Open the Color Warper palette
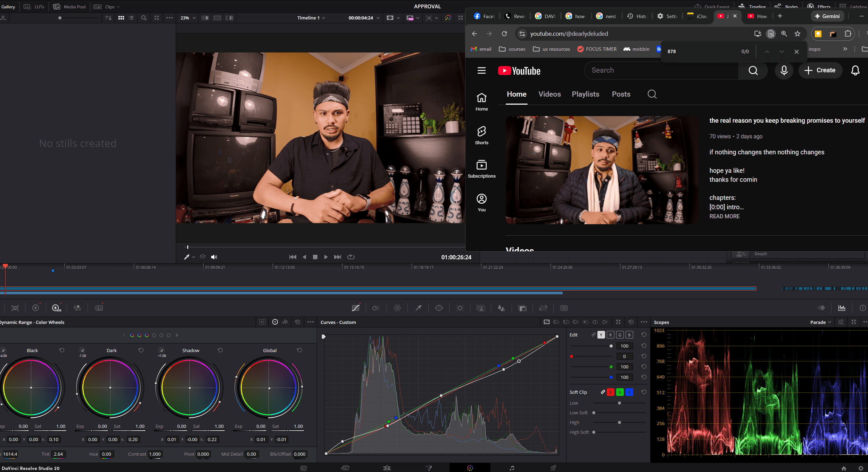This screenshot has height=472, width=868. tap(397, 308)
